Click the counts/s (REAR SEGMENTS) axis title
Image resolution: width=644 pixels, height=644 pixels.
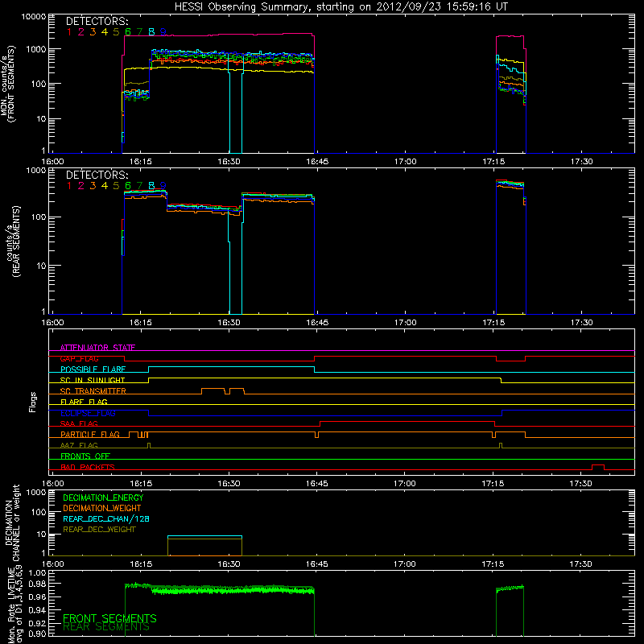(13, 241)
